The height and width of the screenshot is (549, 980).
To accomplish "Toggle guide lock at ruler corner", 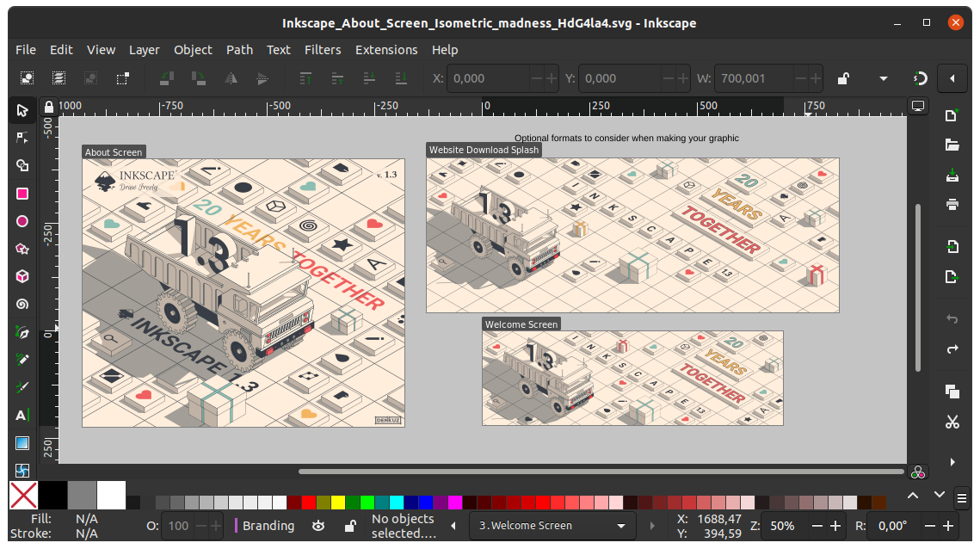I will point(49,107).
